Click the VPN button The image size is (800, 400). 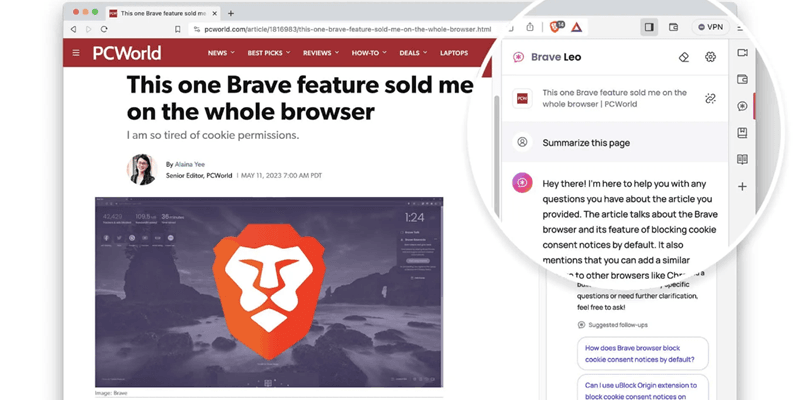[710, 27]
